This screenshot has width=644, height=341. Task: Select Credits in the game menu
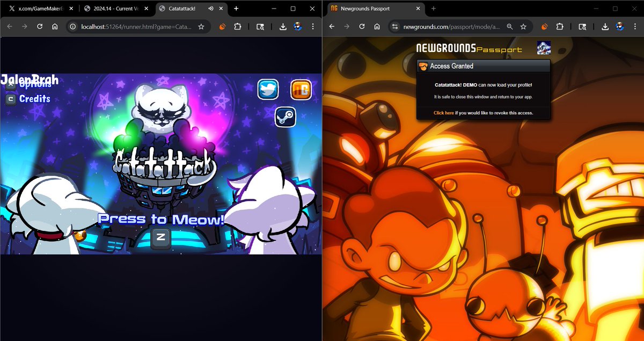tap(35, 99)
